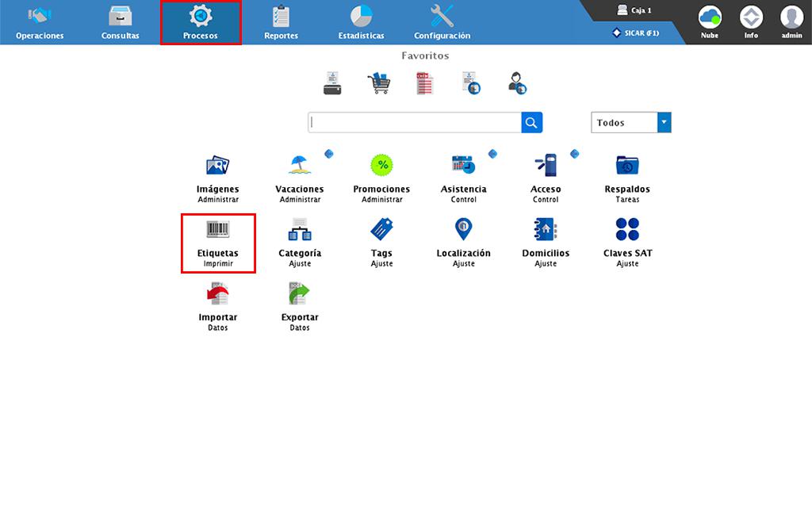
Task: Switch to the Reportes tab
Action: pyautogui.click(x=281, y=22)
